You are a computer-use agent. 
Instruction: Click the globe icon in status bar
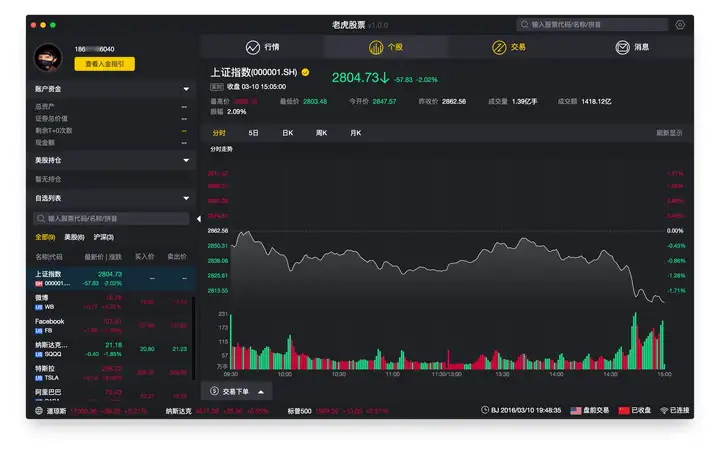point(39,411)
